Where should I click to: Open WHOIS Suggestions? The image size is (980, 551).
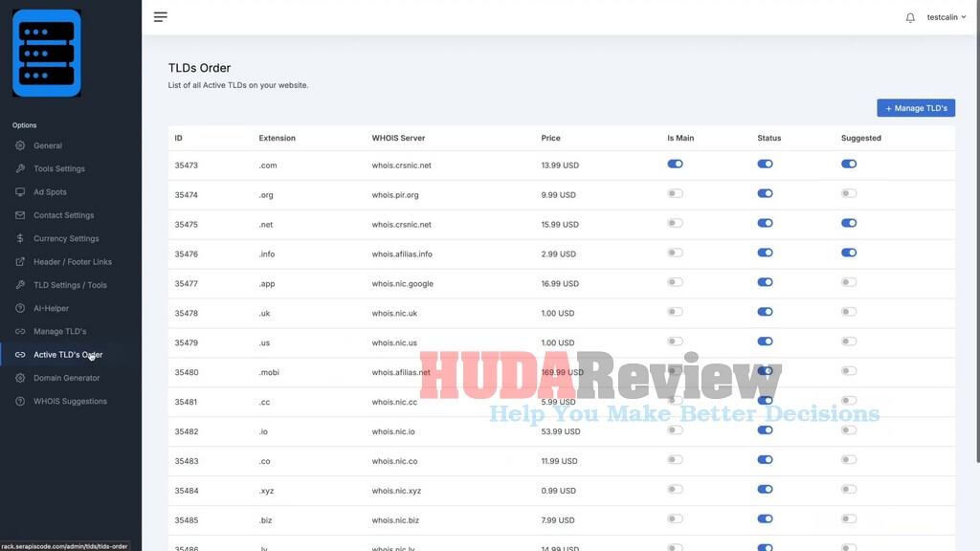click(x=70, y=401)
